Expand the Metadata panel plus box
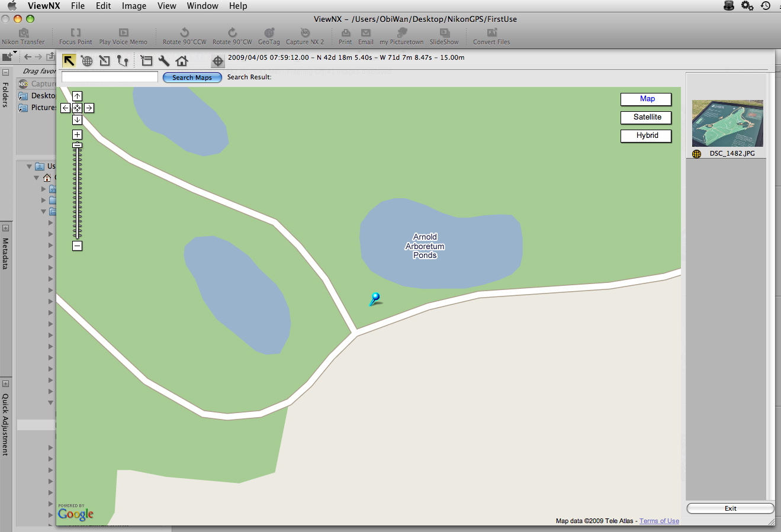Image resolution: width=781 pixels, height=532 pixels. click(x=5, y=228)
